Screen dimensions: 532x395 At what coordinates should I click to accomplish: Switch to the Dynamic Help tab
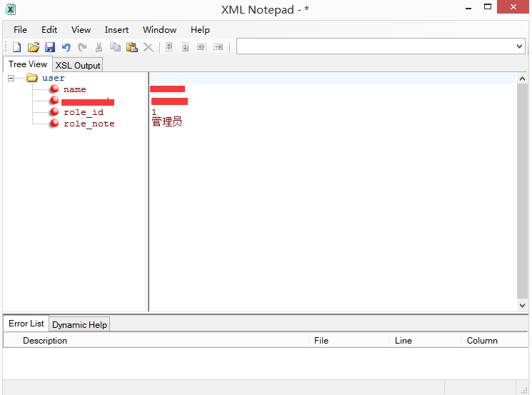tap(79, 325)
